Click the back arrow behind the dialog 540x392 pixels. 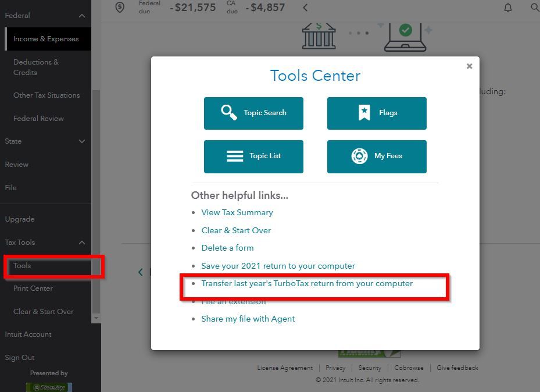(x=141, y=272)
